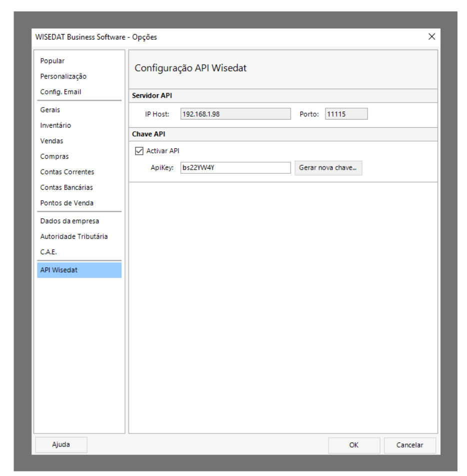Go to Dados da empresa
Screen dimensions: 467x476
click(69, 221)
